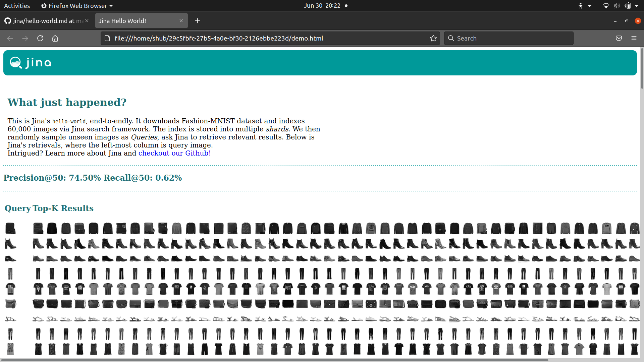This screenshot has height=362, width=644.
Task: Open the Activities overview
Action: (x=17, y=6)
